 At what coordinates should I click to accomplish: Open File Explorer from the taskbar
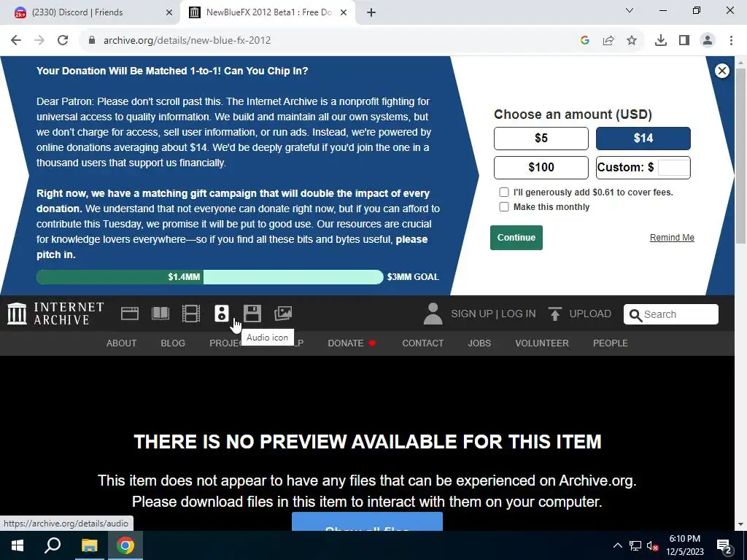[89, 545]
